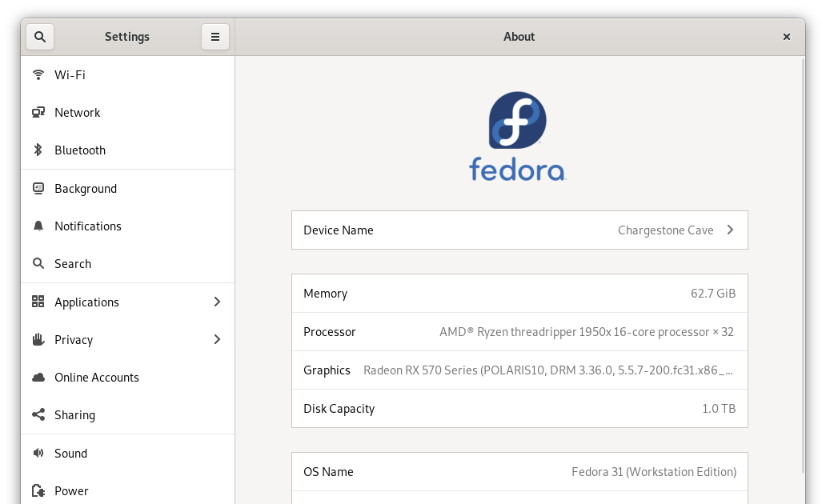Image resolution: width=826 pixels, height=504 pixels.
Task: Click the Device Name label
Action: (x=339, y=230)
